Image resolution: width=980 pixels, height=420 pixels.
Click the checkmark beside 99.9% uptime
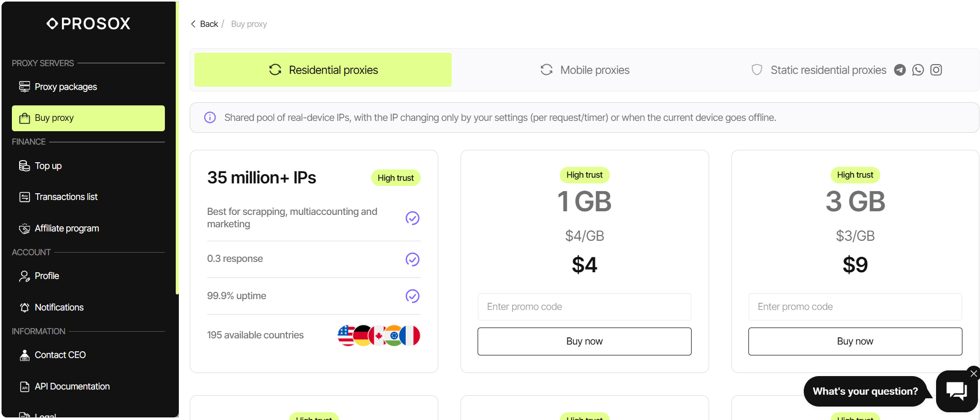point(412,296)
